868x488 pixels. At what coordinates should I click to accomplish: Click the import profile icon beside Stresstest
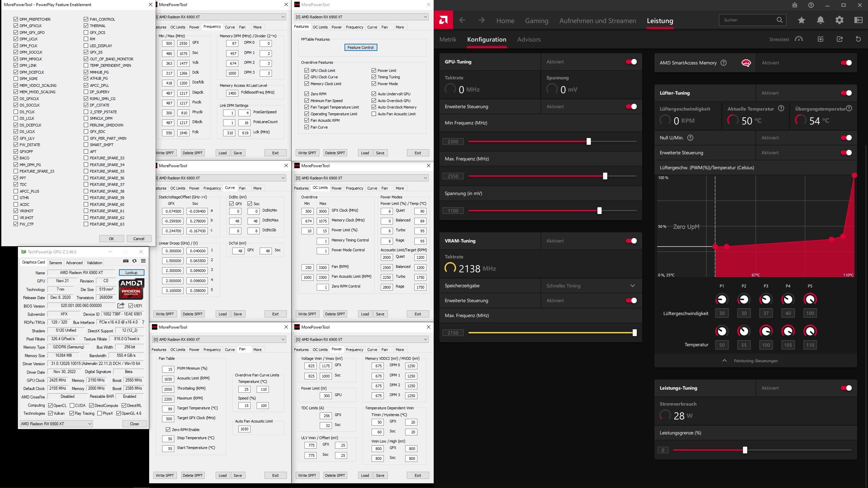(821, 39)
